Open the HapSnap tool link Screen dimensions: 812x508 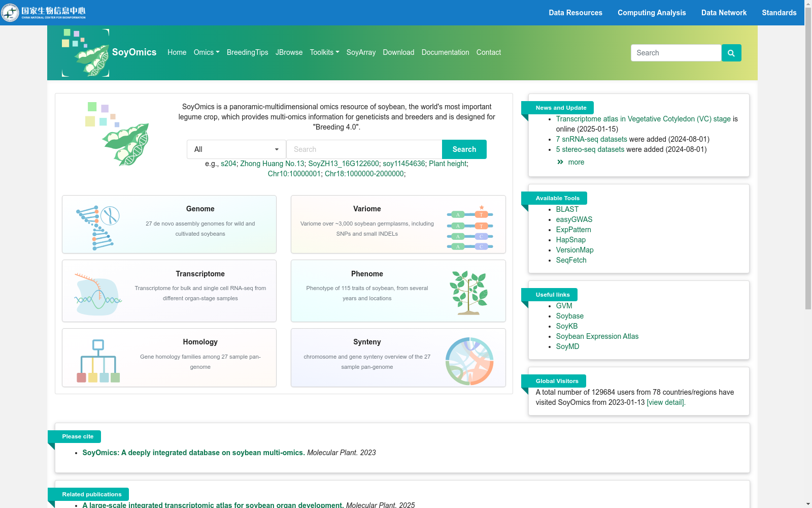571,240
